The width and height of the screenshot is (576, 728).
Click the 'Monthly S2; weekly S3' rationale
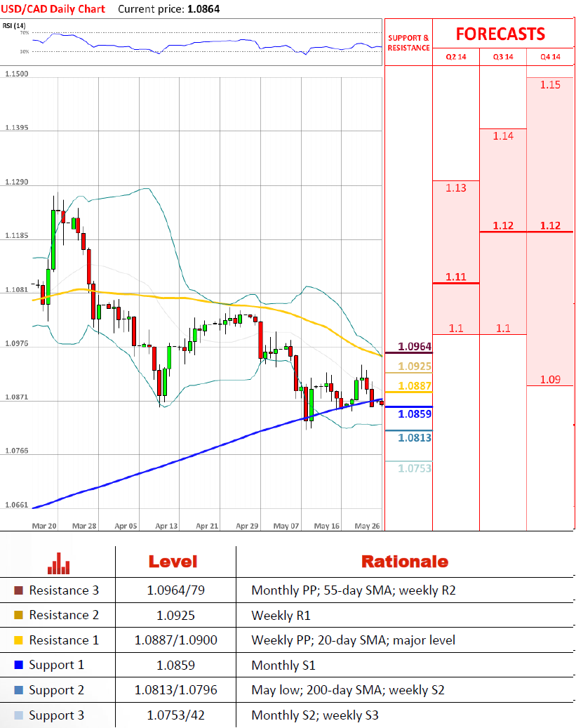click(x=315, y=715)
